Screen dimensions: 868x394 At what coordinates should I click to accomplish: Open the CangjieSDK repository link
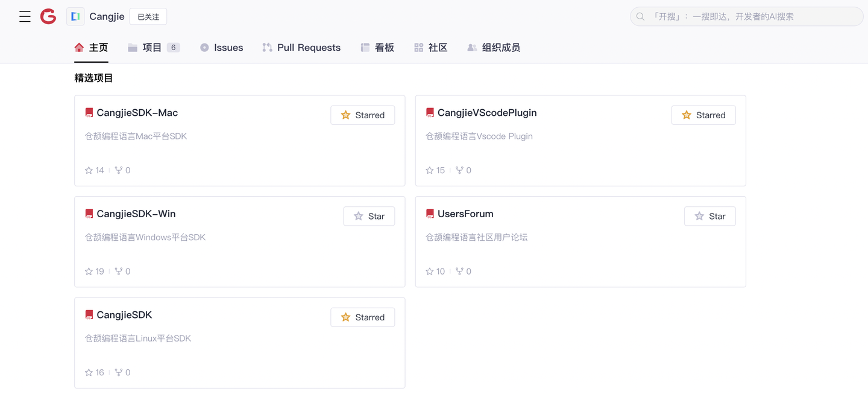[124, 315]
